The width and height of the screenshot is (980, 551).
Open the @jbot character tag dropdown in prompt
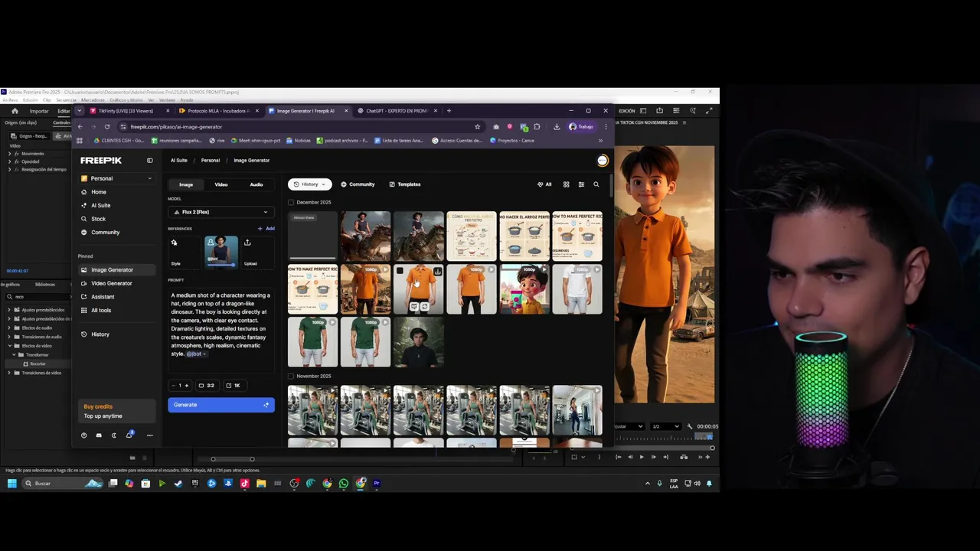196,354
